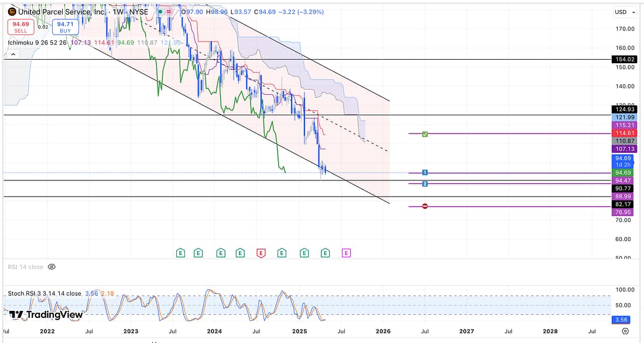This screenshot has height=343, width=644.
Task: Show the hidden RSI indicator via eye icon
Action: click(x=52, y=267)
